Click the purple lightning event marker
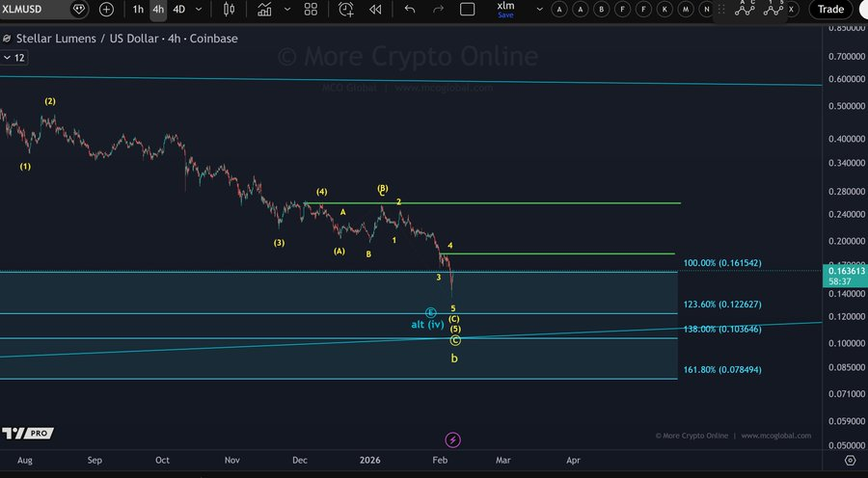Screen dimensions: 868x478 452,440
